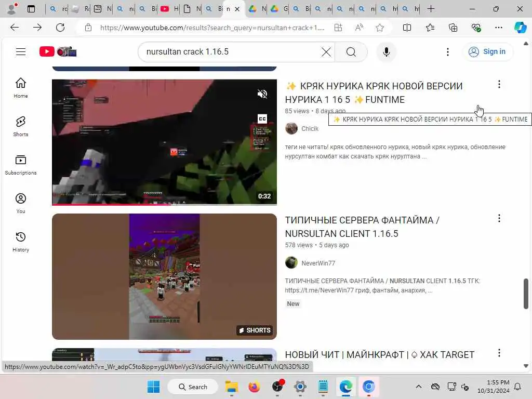Viewport: 532px width, 399px height.
Task: Open History in sidebar
Action: pyautogui.click(x=21, y=242)
